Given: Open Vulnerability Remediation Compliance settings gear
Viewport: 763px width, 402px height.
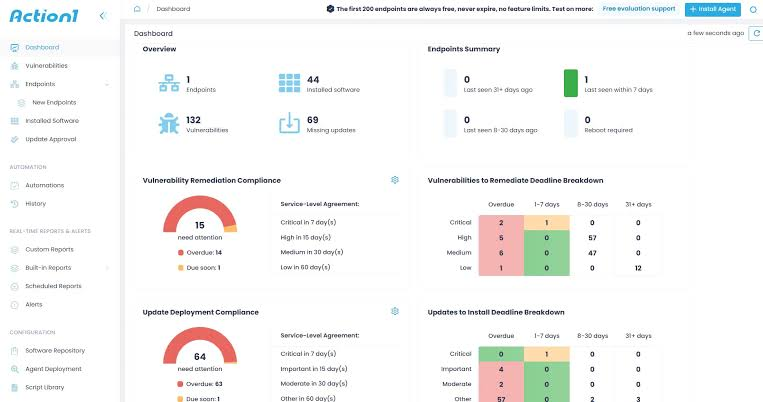Looking at the screenshot, I should click(x=395, y=180).
